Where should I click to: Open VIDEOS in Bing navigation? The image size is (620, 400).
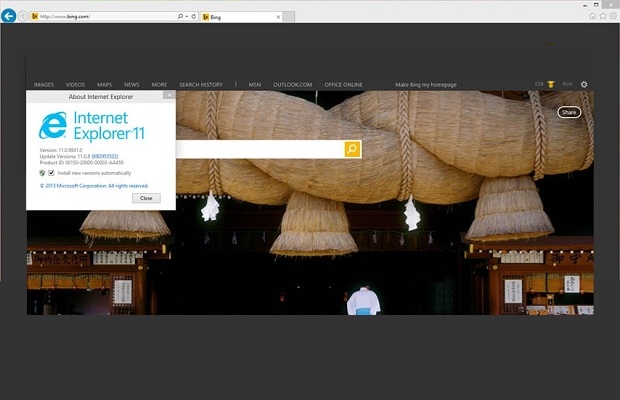coord(76,85)
